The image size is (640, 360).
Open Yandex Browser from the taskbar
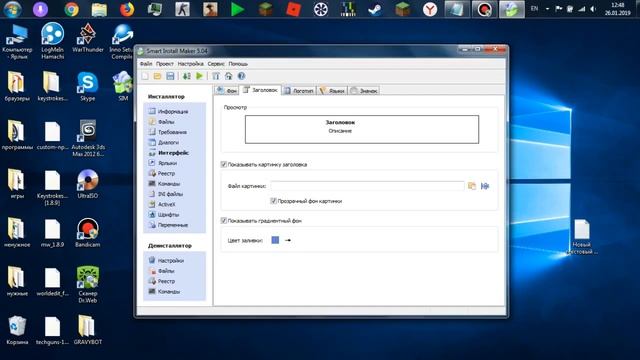[x=429, y=9]
